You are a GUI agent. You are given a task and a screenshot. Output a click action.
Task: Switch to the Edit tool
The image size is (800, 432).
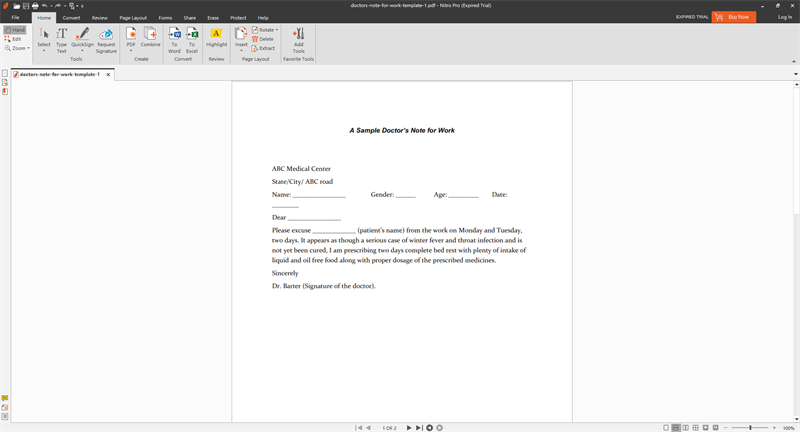tap(13, 39)
